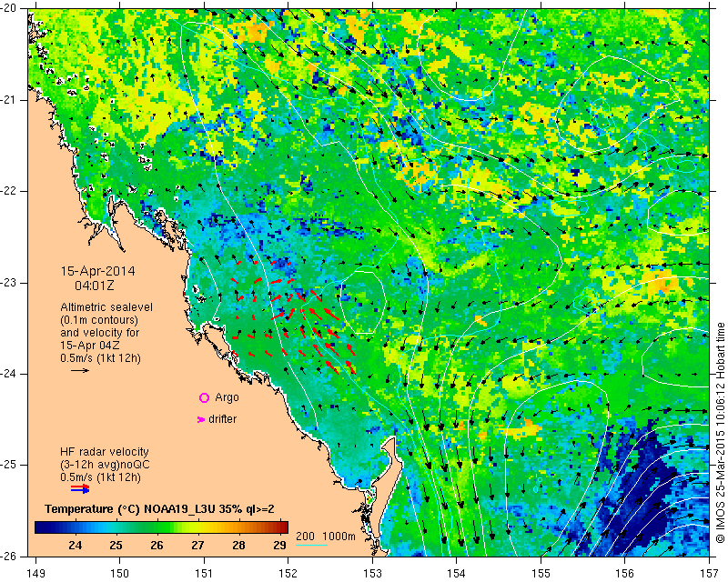Click the magenta Argo circle marker in legend

[x=204, y=397]
